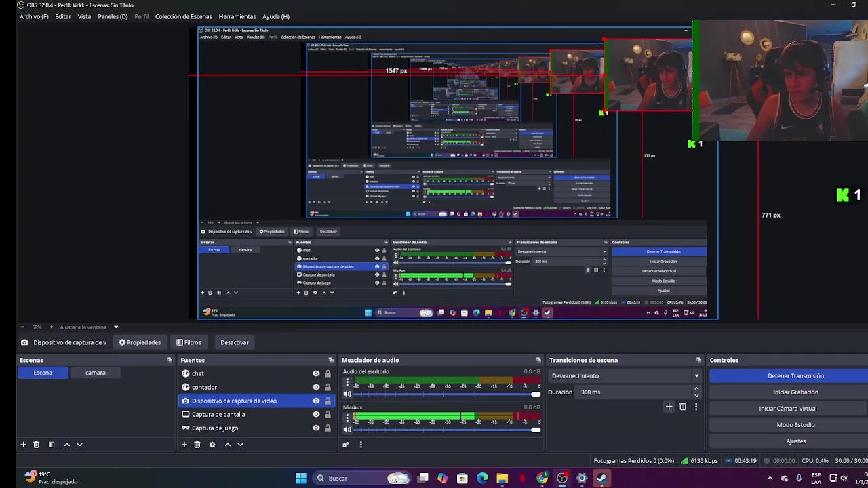This screenshot has height=488, width=868.
Task: Open scene filters icon in Escenas toolbar
Action: pyautogui.click(x=52, y=445)
